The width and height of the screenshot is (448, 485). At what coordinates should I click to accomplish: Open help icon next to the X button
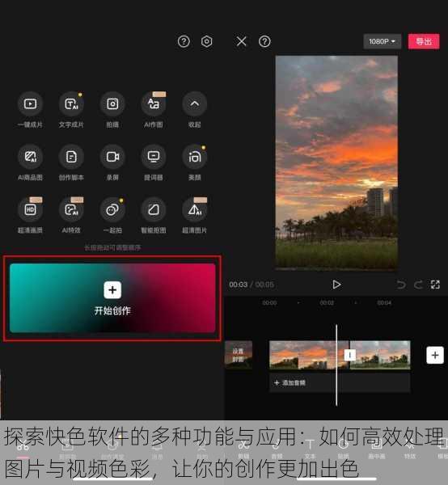tap(264, 41)
